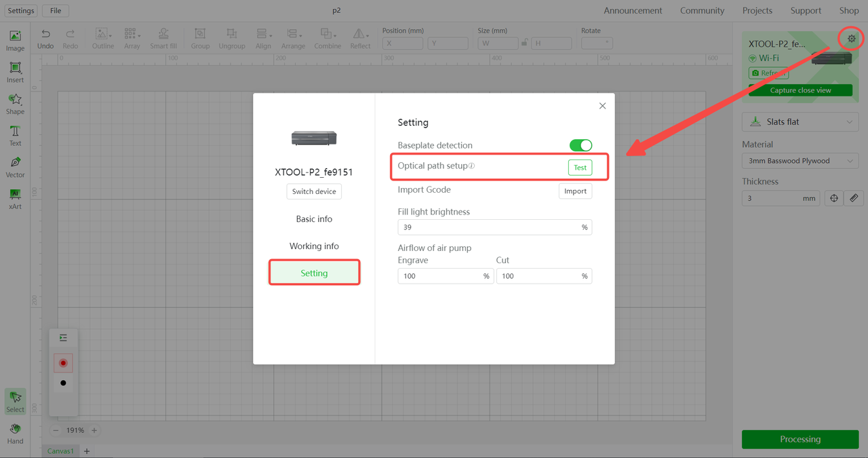Turn off Baseplate detection switch
Image resolution: width=868 pixels, height=458 pixels.
point(580,145)
